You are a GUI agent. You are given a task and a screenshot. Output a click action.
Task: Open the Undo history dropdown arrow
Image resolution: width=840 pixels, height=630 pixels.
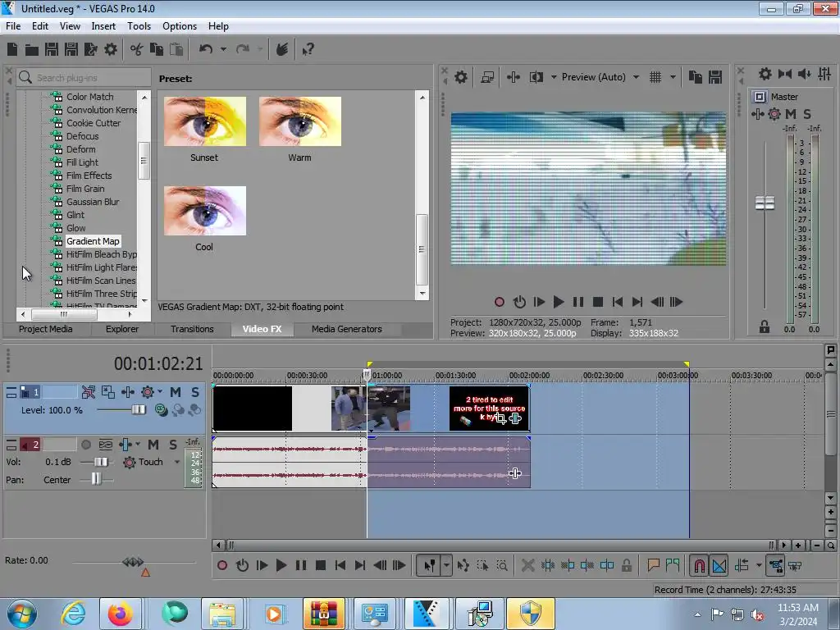click(223, 50)
